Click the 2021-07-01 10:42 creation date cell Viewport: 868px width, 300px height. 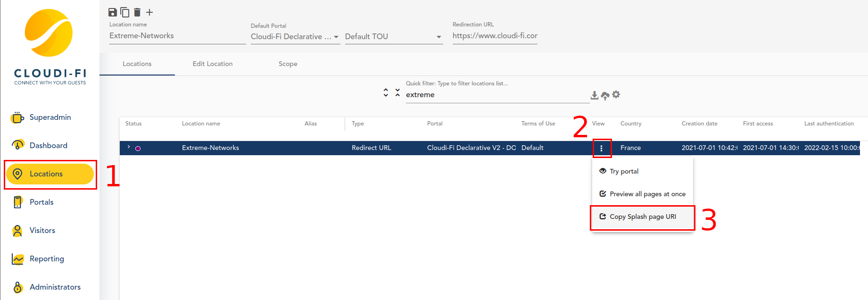pos(710,148)
